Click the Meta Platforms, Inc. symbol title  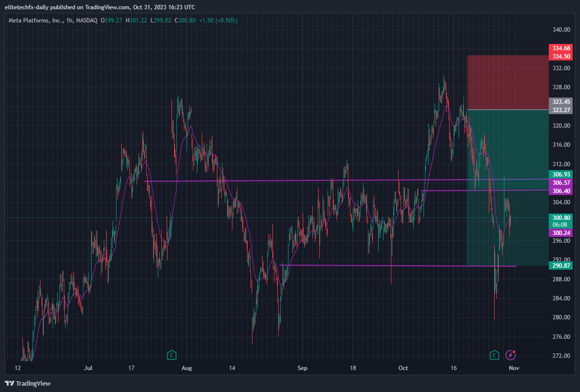click(36, 20)
